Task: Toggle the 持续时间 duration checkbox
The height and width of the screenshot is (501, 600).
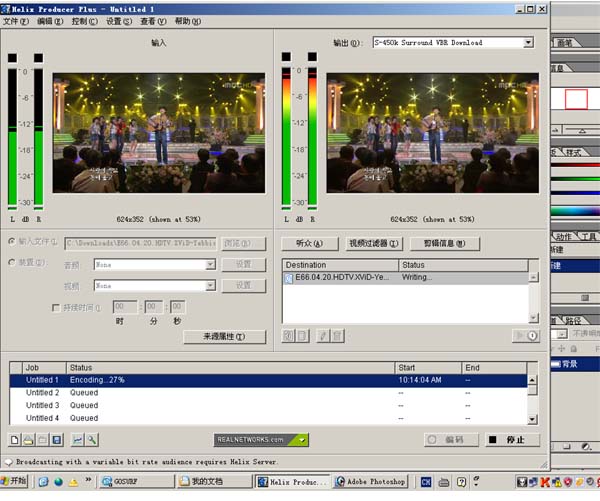Action: pyautogui.click(x=56, y=308)
